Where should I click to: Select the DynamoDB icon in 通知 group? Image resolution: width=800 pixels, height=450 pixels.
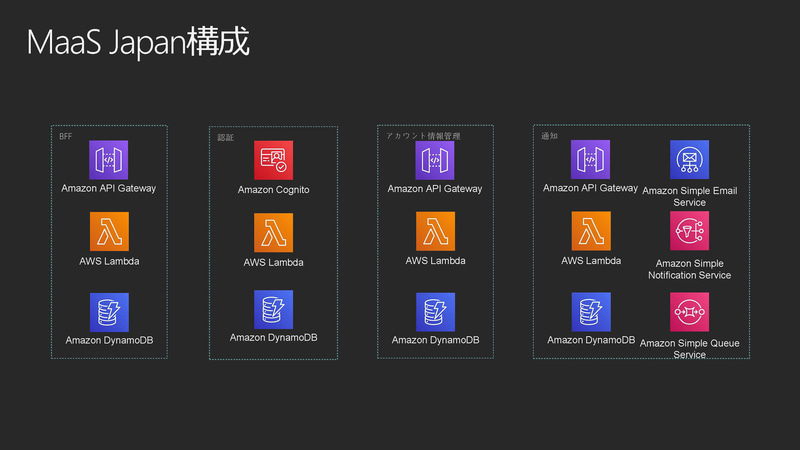[591, 312]
